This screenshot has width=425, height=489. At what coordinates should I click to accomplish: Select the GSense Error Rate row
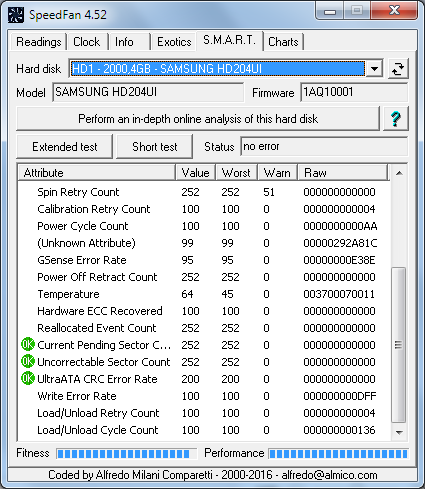(204, 260)
